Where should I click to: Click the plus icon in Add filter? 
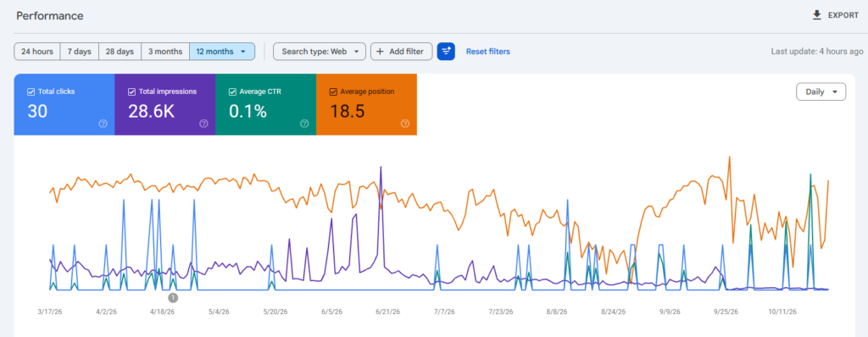380,52
